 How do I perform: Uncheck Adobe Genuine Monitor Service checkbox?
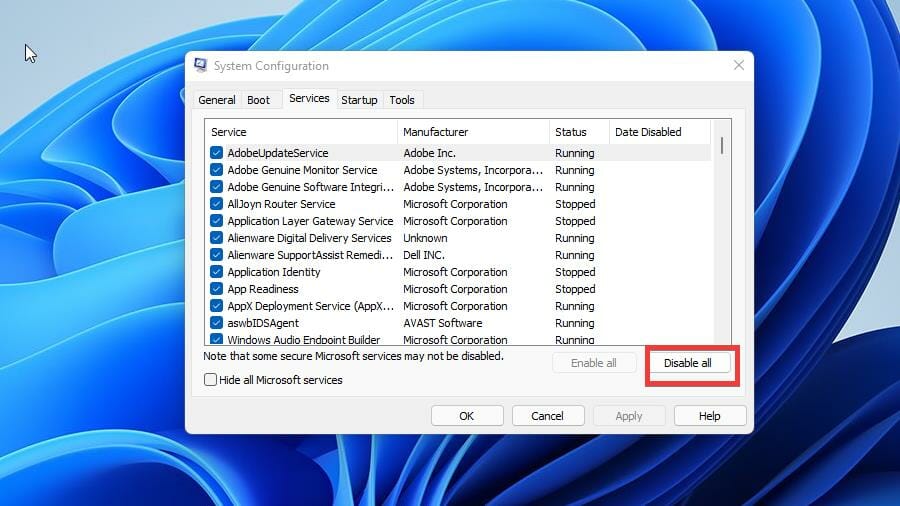pyautogui.click(x=216, y=170)
